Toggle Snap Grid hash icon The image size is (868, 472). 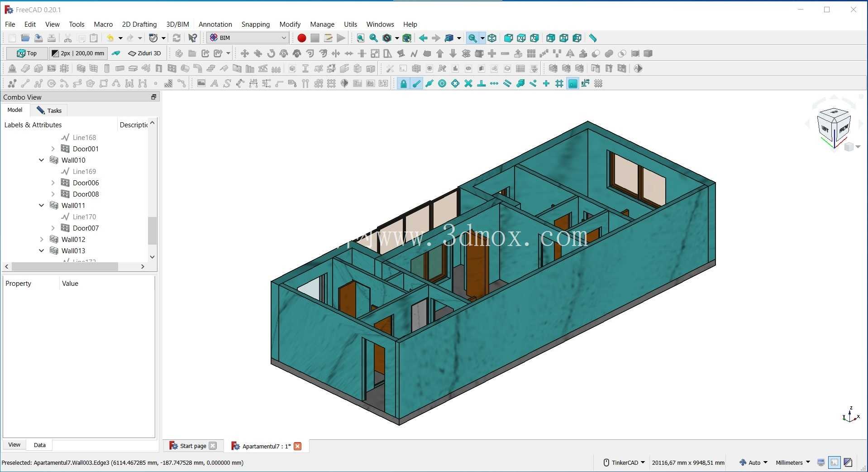tap(559, 83)
